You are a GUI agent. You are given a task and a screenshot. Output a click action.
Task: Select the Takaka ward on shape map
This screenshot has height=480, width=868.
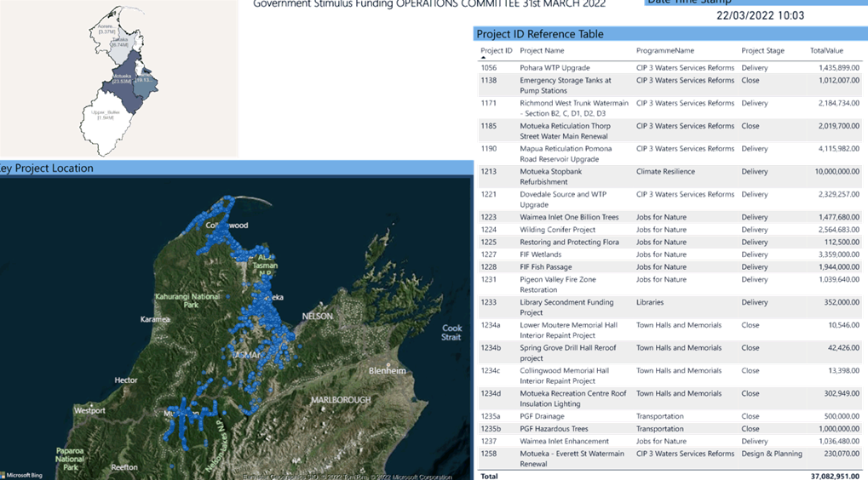120,48
